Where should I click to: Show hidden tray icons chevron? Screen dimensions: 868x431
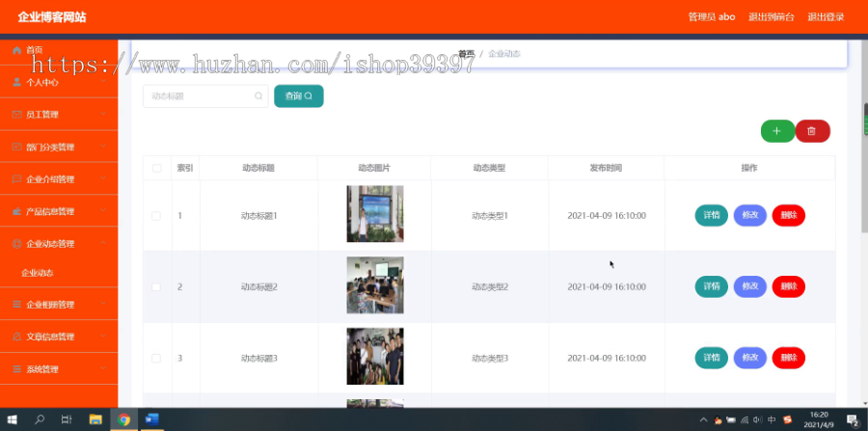point(704,420)
